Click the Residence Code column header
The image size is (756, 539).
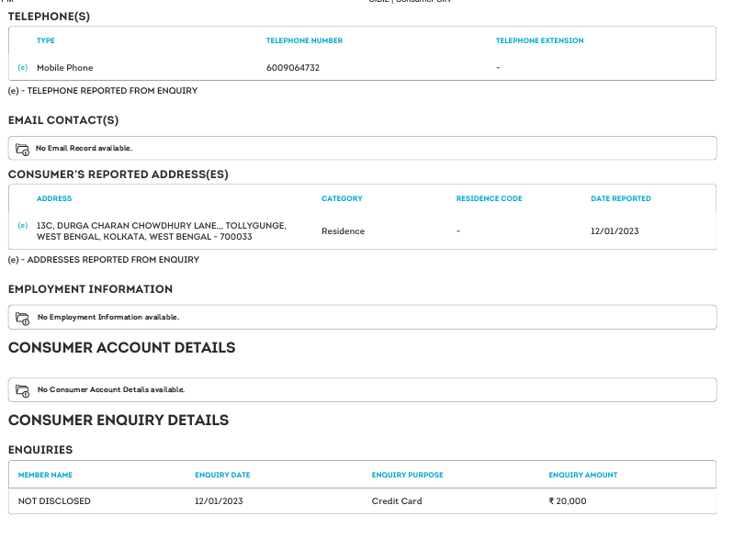click(489, 198)
